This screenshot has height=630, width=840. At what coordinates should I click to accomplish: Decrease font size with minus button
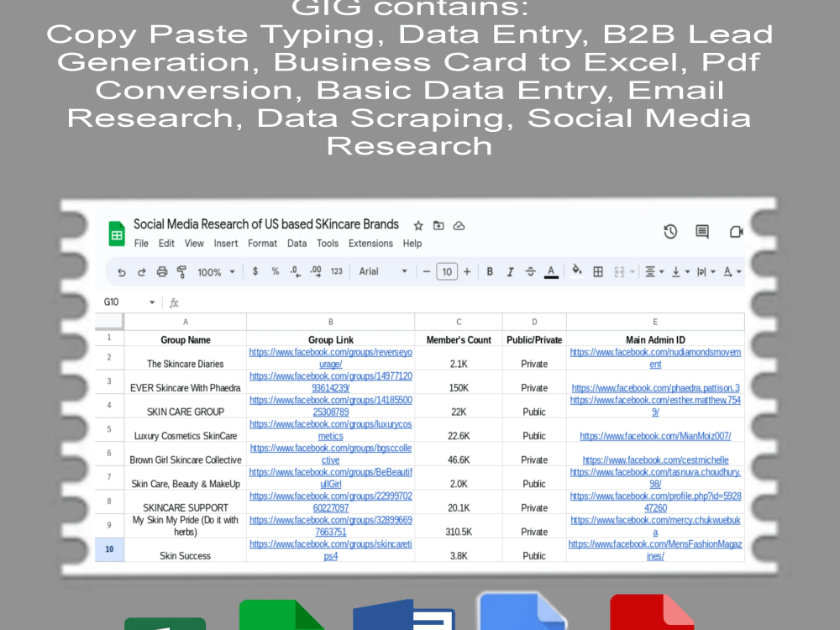pyautogui.click(x=427, y=271)
